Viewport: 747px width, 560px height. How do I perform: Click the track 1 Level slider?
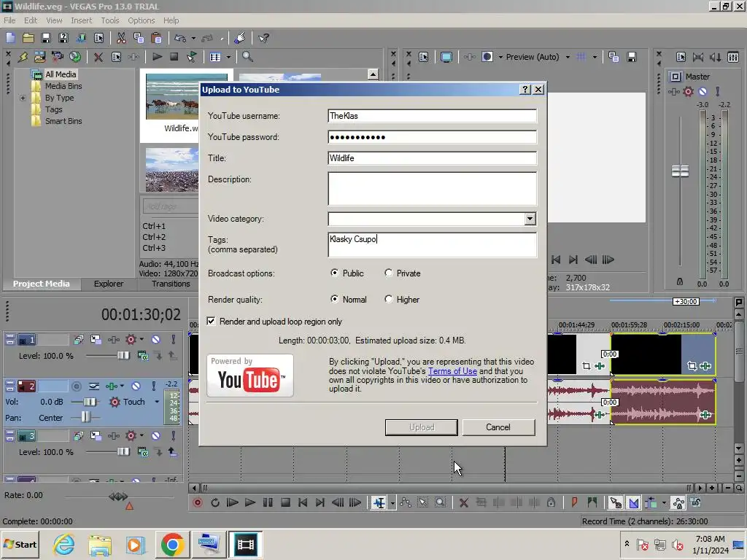tap(123, 356)
